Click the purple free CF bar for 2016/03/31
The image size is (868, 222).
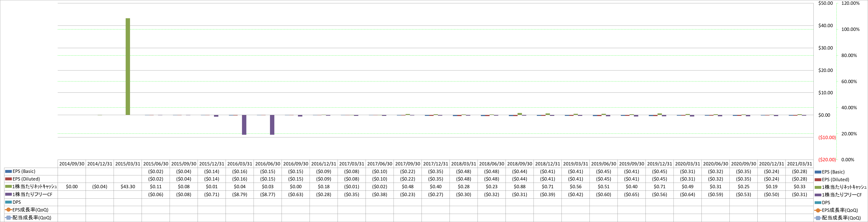pos(244,125)
